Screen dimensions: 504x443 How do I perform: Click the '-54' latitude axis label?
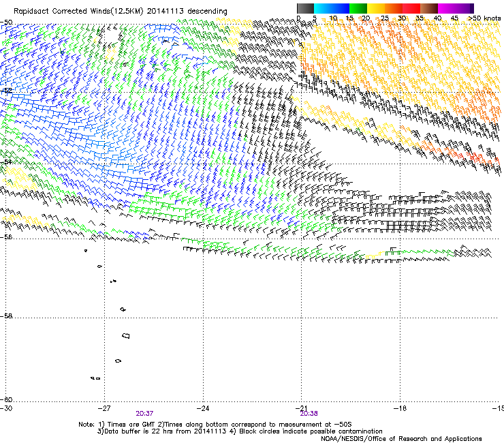pos(6,162)
